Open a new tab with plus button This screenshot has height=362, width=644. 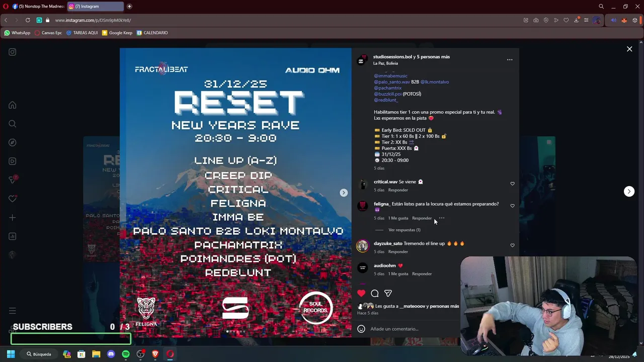pyautogui.click(x=129, y=7)
